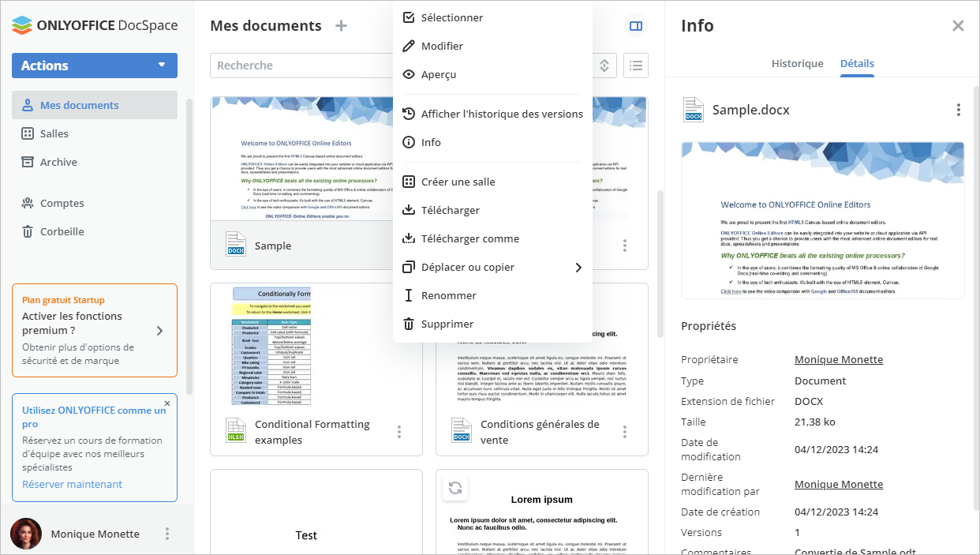Click the Modifier pencil icon
Image resolution: width=980 pixels, height=555 pixels.
click(409, 46)
